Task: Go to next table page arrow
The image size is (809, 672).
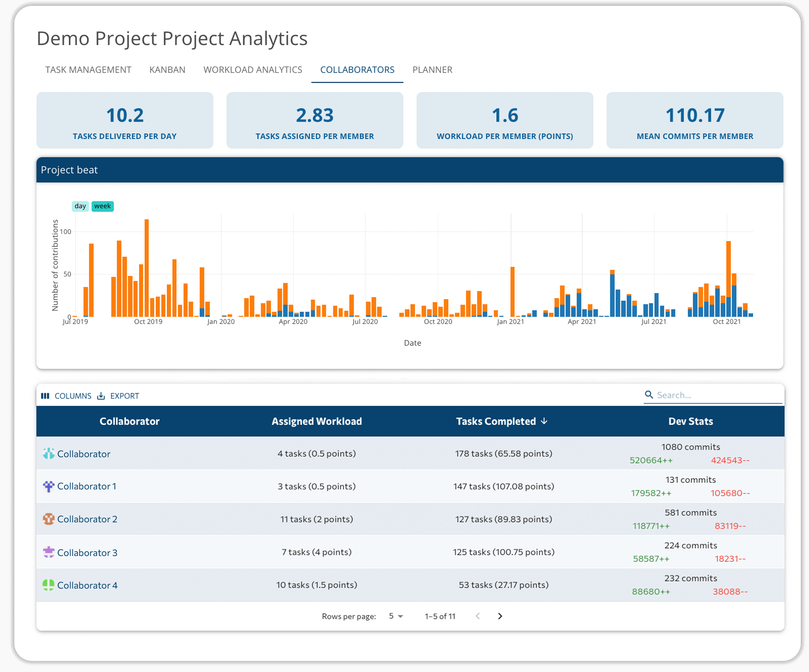Action: tap(500, 616)
